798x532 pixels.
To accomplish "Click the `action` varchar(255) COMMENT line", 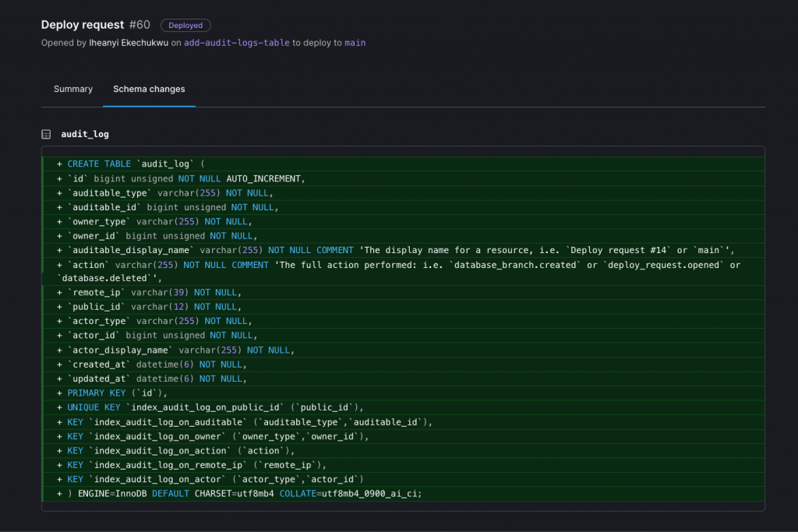I will 403,271.
